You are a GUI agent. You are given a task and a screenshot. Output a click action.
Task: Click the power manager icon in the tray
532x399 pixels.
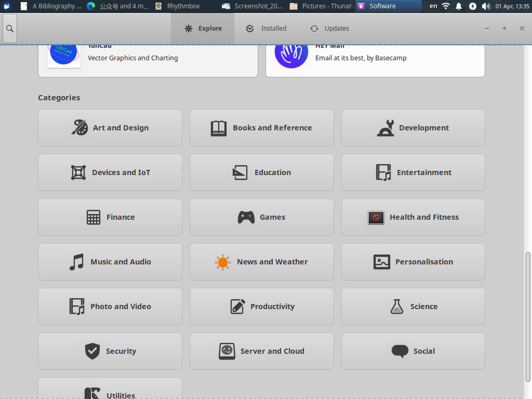(x=473, y=6)
